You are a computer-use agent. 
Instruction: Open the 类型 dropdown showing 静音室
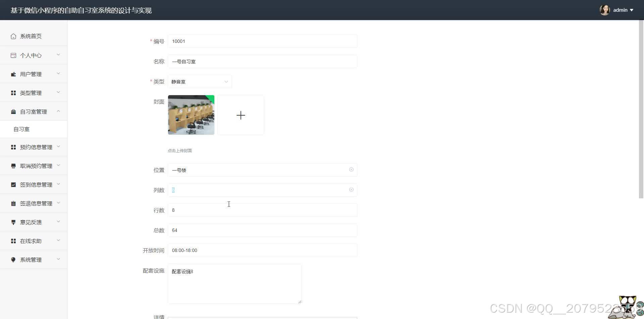[200, 81]
